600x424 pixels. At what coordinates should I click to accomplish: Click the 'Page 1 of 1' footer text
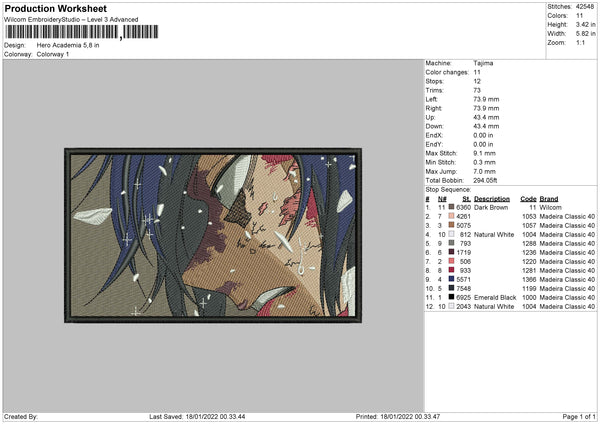pos(579,416)
